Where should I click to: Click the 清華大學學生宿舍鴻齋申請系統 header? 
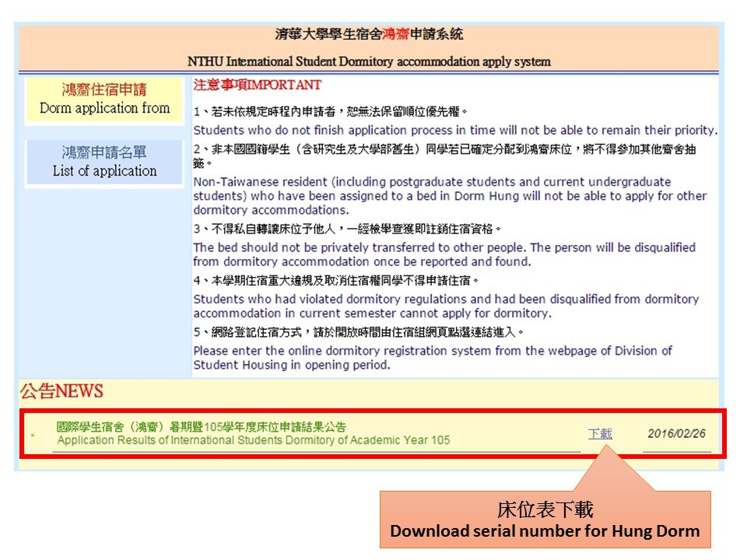click(369, 34)
